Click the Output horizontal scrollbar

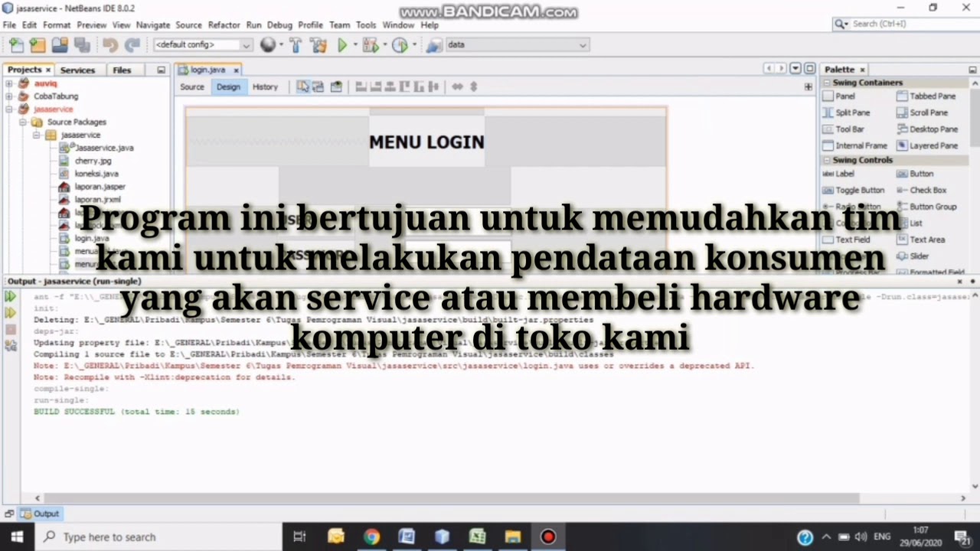tap(450, 498)
